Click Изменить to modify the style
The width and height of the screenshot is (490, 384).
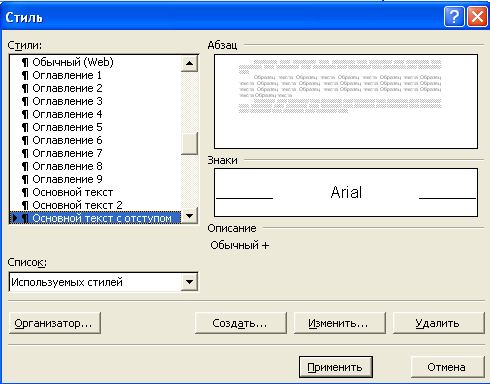tap(339, 323)
